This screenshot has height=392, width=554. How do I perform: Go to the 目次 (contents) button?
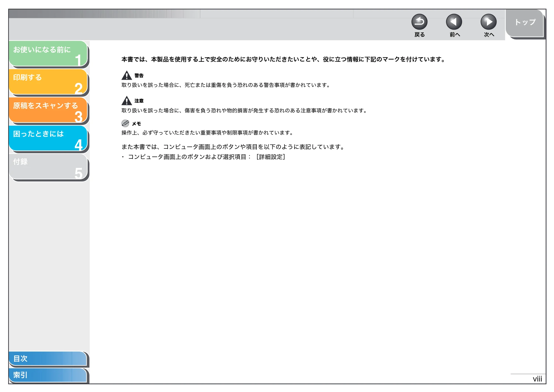pyautogui.click(x=48, y=358)
